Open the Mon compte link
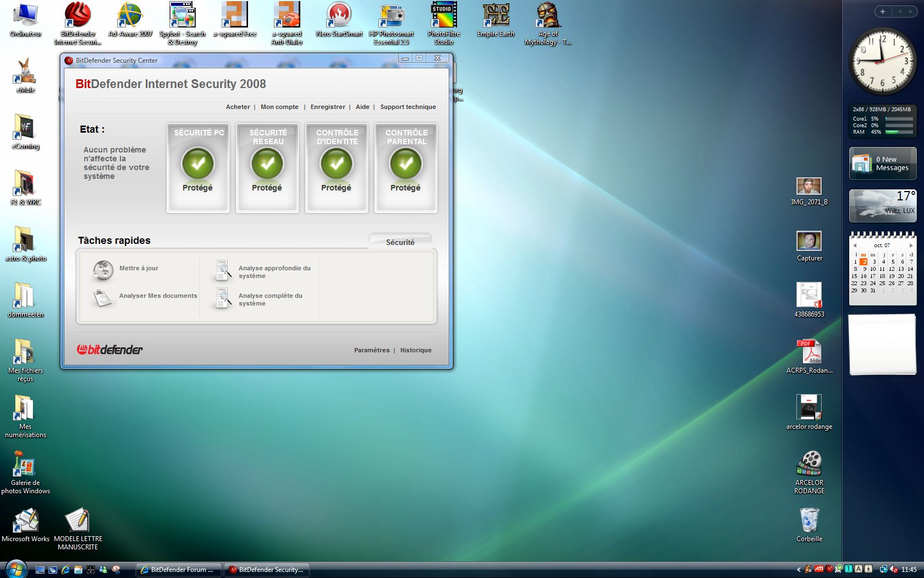The width and height of the screenshot is (924, 578). click(279, 107)
